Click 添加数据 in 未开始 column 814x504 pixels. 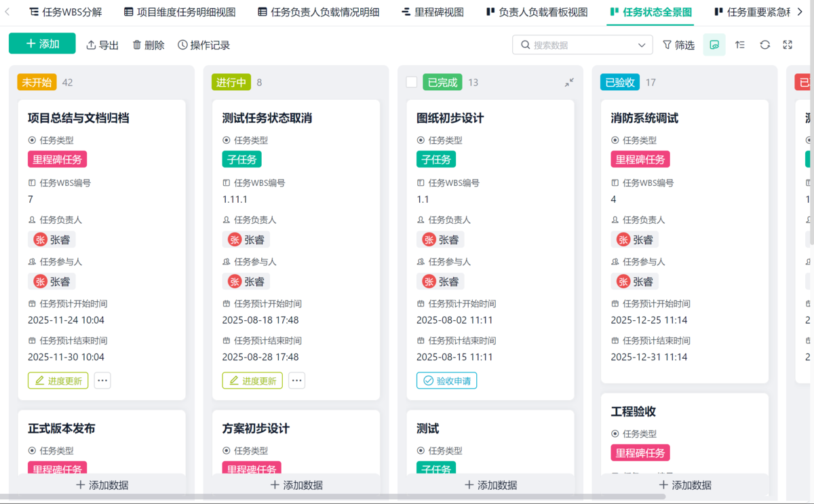click(102, 485)
